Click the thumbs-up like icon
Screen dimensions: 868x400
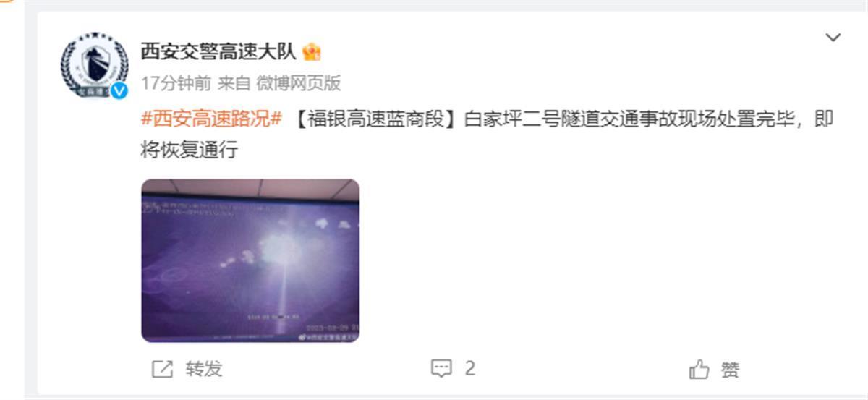[x=699, y=370]
